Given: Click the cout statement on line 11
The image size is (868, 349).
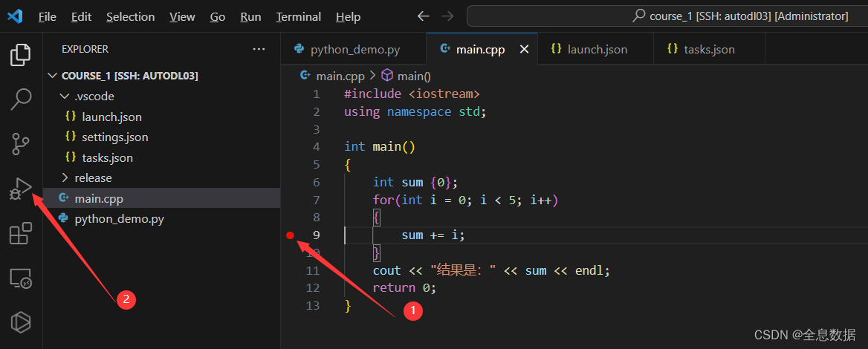Looking at the screenshot, I should (x=491, y=271).
